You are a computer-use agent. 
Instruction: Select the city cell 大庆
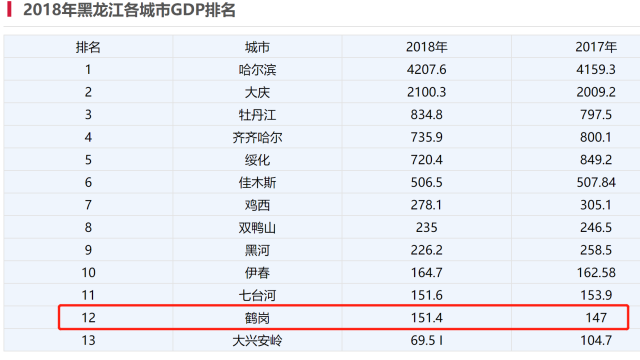point(257,92)
